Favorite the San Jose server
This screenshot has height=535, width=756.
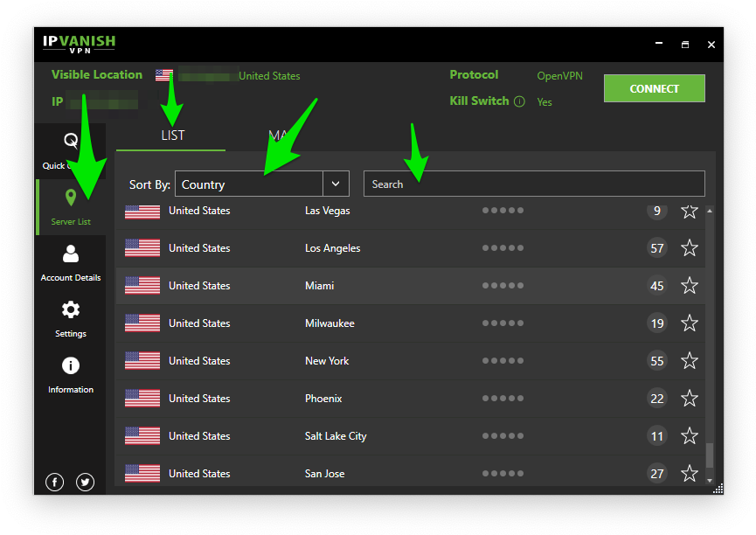pos(690,474)
